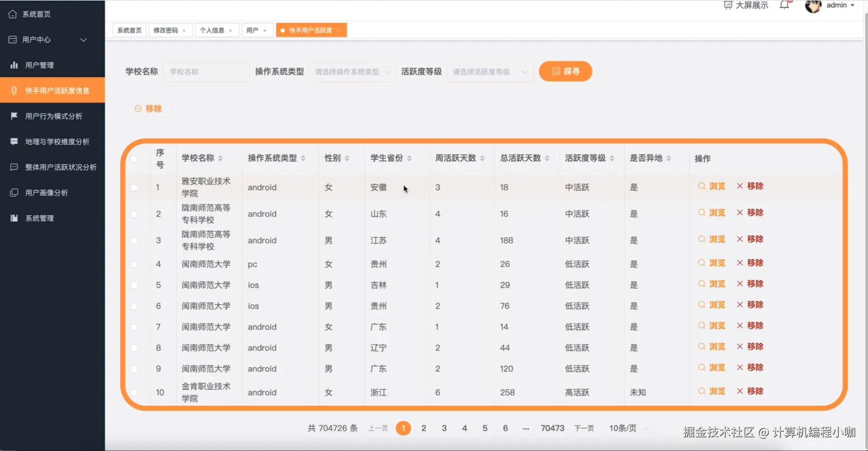Check the checkbox for row 4
The image size is (868, 451).
pos(134,264)
